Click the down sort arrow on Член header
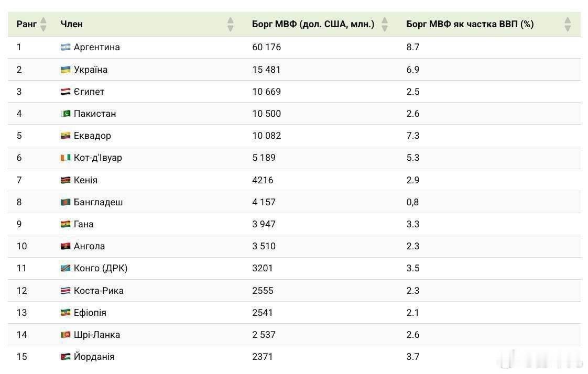The width and height of the screenshot is (588, 374). pyautogui.click(x=230, y=27)
